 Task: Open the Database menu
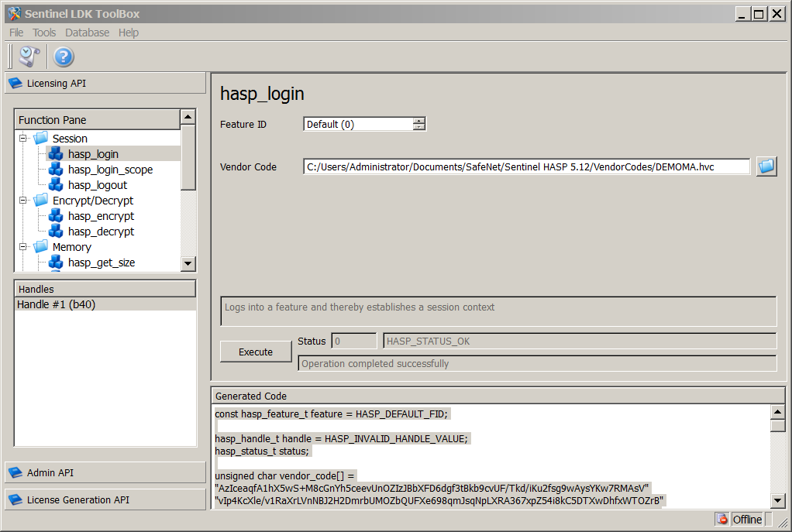(87, 33)
